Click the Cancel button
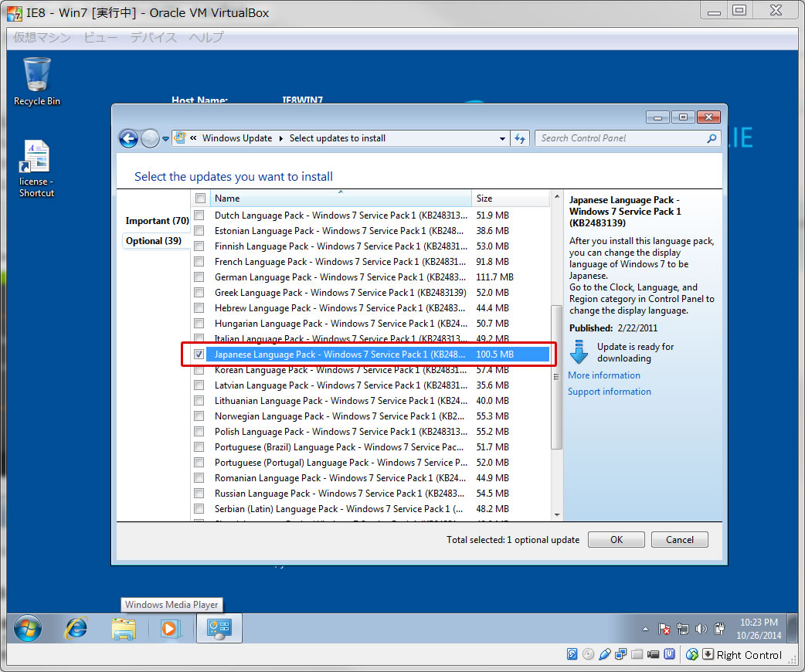 679,540
